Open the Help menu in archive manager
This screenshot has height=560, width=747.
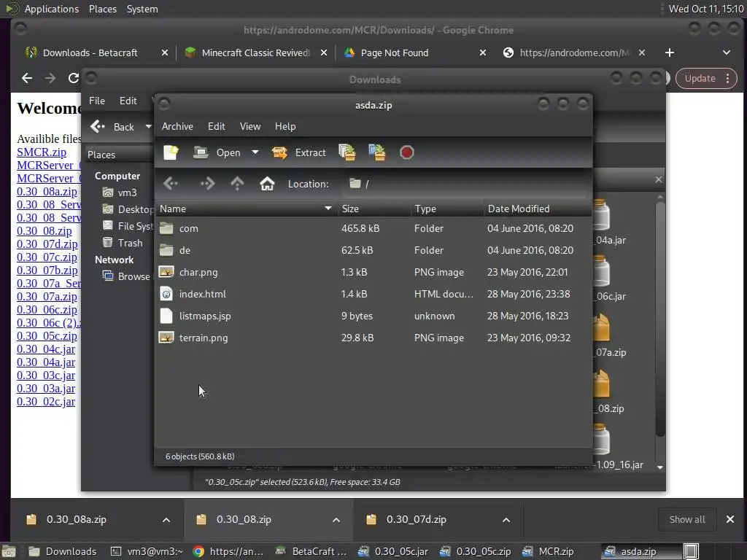point(285,126)
